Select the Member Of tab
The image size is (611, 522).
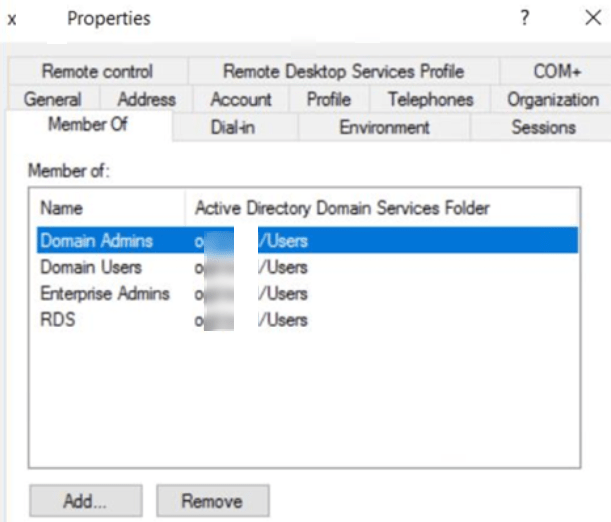coord(88,126)
